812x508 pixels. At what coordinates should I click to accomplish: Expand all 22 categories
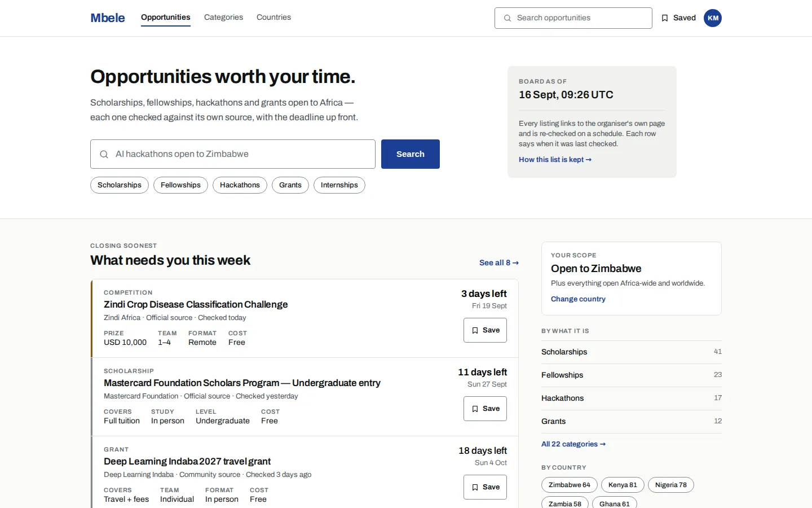573,444
